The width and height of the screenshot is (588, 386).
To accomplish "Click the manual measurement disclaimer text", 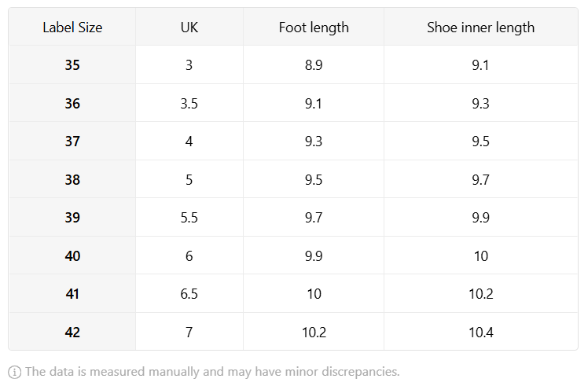I will click(x=212, y=372).
